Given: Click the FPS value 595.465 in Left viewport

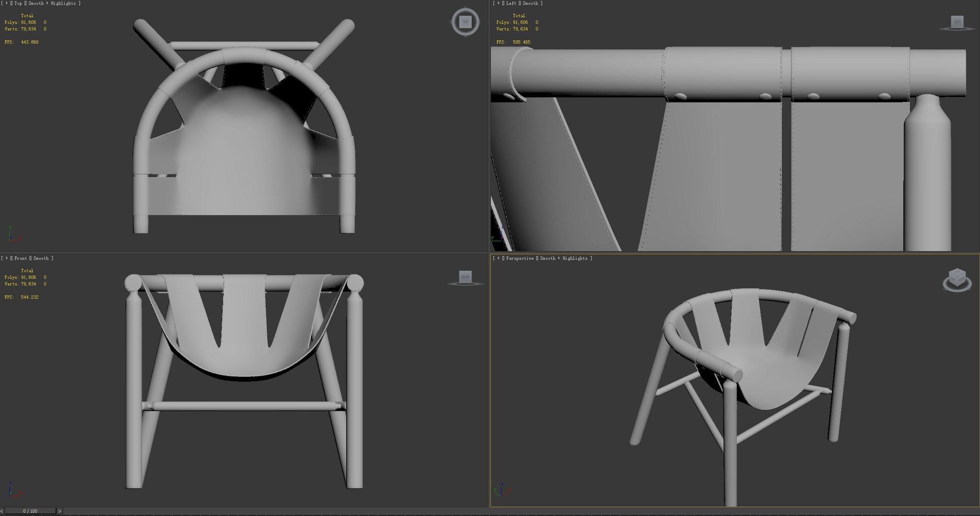Looking at the screenshot, I should [x=522, y=42].
